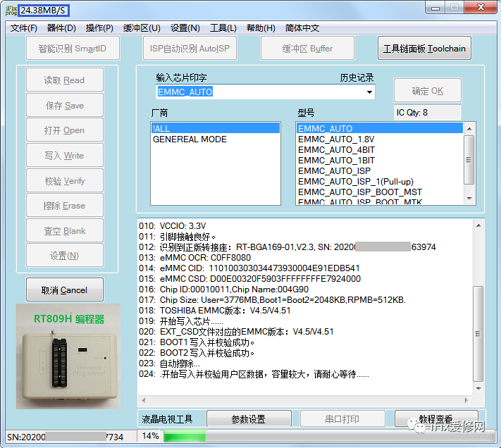Click model list scroll up arrow
This screenshot has height=448, width=501.
tap(469, 129)
